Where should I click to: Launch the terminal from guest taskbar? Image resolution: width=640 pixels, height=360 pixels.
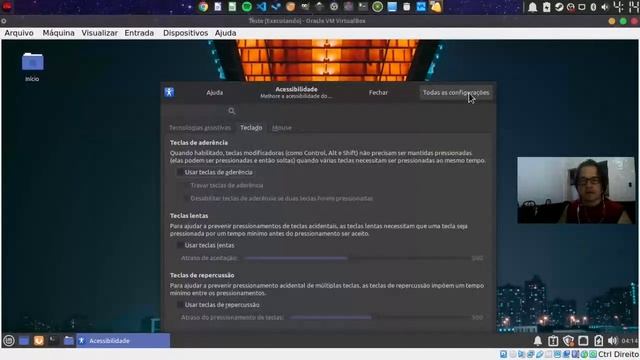coord(53,340)
